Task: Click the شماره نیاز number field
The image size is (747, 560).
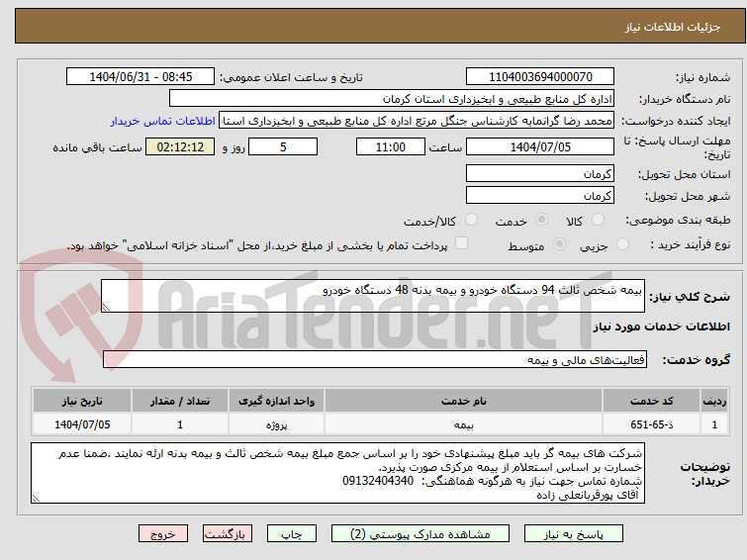Action: 540,77
